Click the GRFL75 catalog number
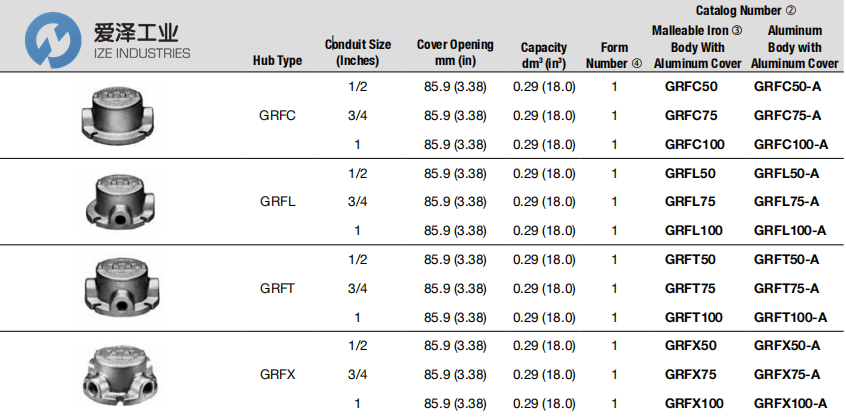 coord(690,202)
